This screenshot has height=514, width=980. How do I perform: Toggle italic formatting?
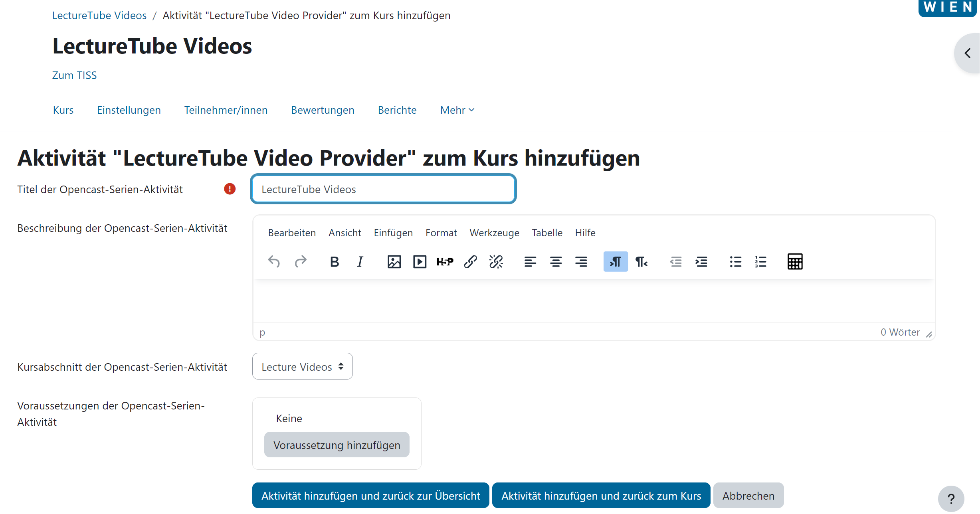click(360, 262)
